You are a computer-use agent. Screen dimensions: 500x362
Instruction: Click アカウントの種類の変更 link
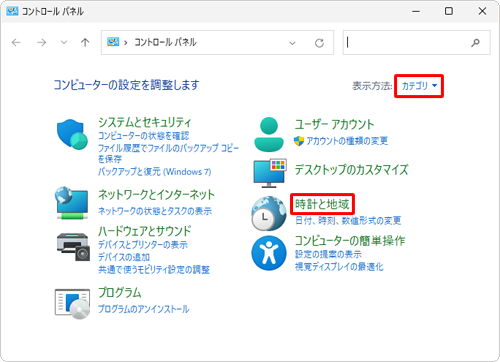point(347,141)
